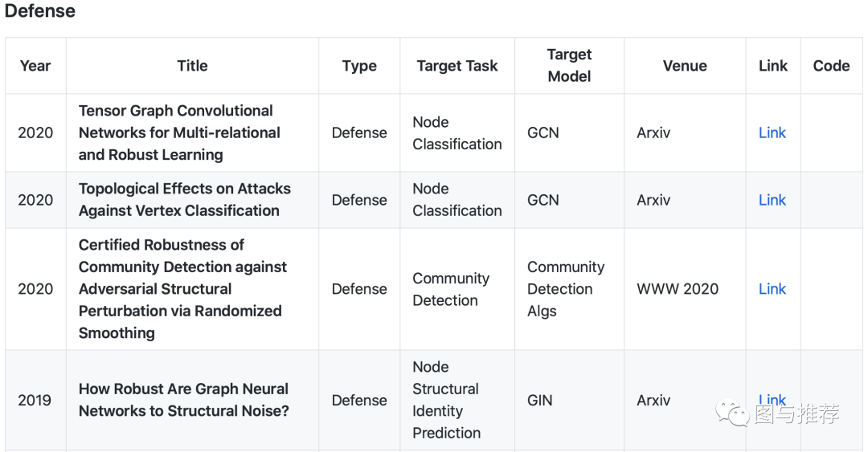
Task: Select the Certified Robustness of Community Detection title
Action: [182, 289]
